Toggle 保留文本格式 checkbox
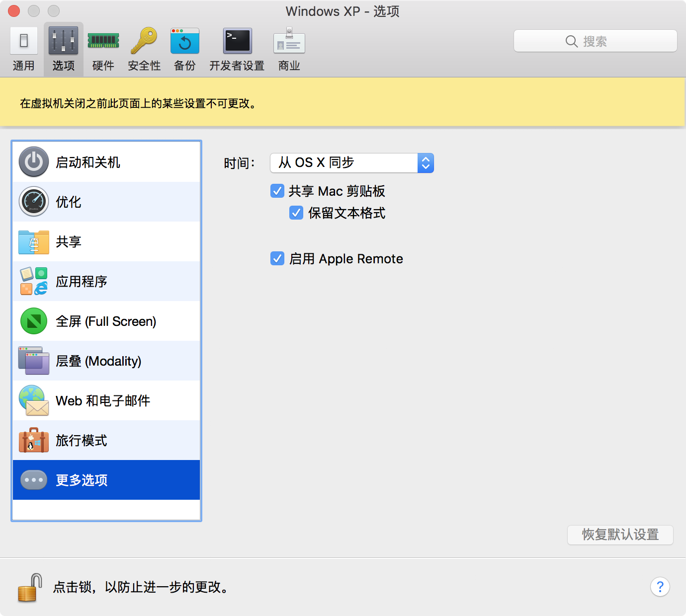Image resolution: width=686 pixels, height=616 pixels. click(296, 213)
